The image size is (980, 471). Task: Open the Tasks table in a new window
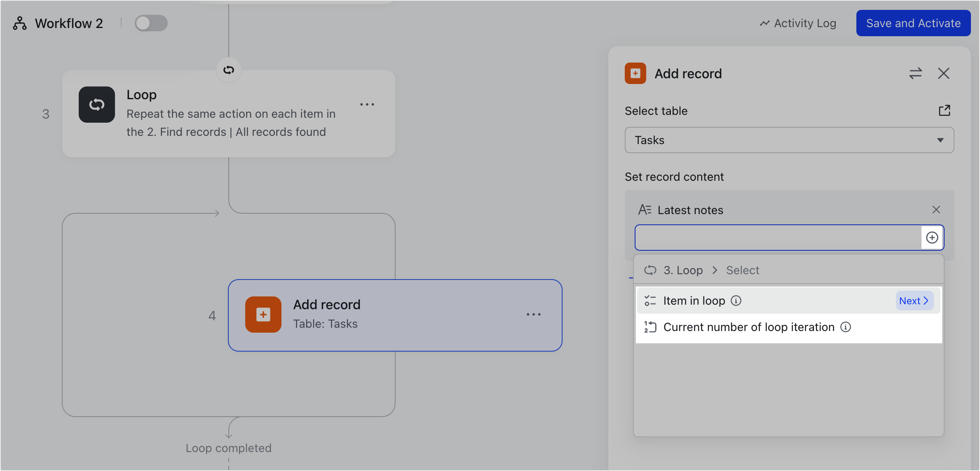[x=945, y=110]
